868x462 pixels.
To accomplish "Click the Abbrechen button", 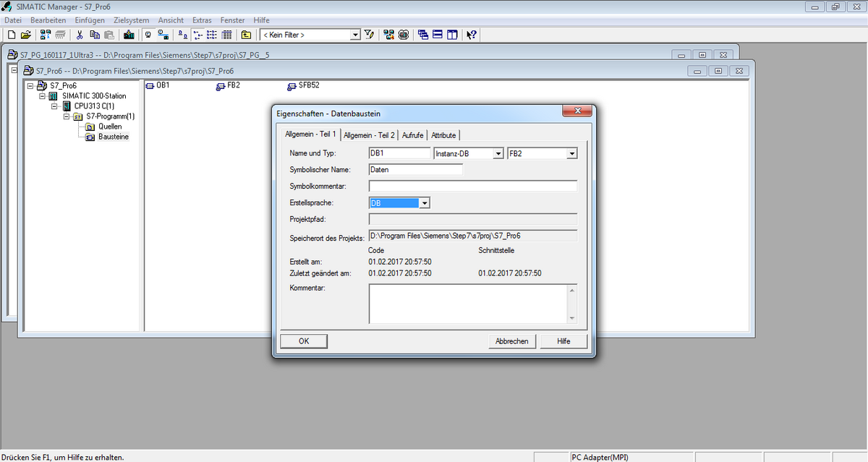I will 511,341.
